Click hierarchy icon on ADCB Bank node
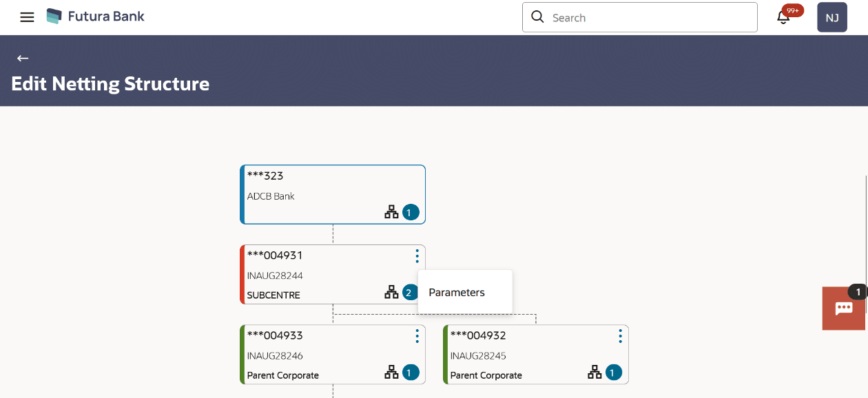 click(x=391, y=212)
